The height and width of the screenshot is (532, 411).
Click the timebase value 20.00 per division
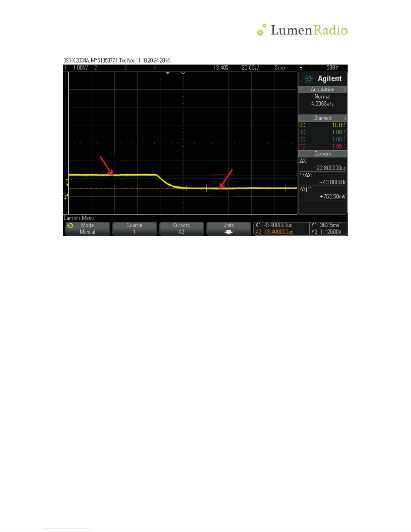250,68
